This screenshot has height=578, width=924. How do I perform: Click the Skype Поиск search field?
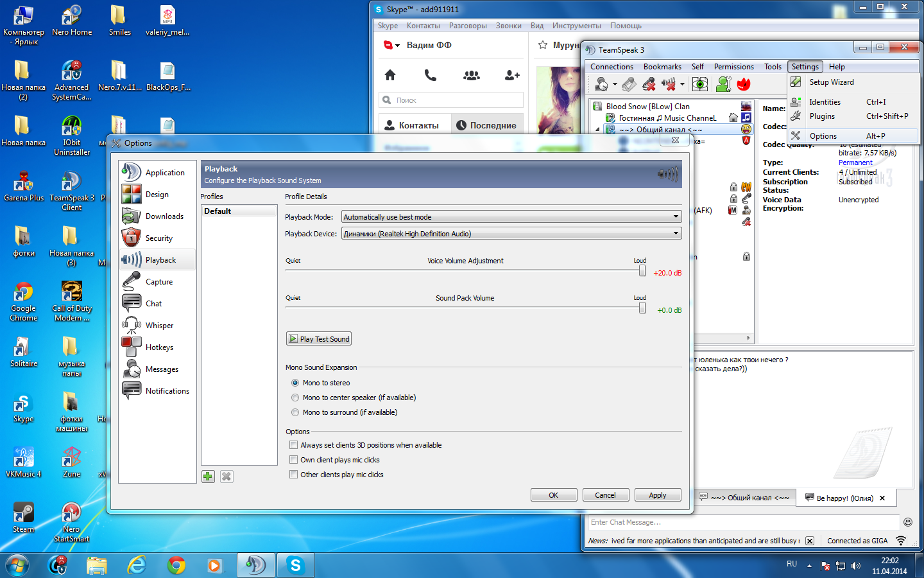pos(451,100)
